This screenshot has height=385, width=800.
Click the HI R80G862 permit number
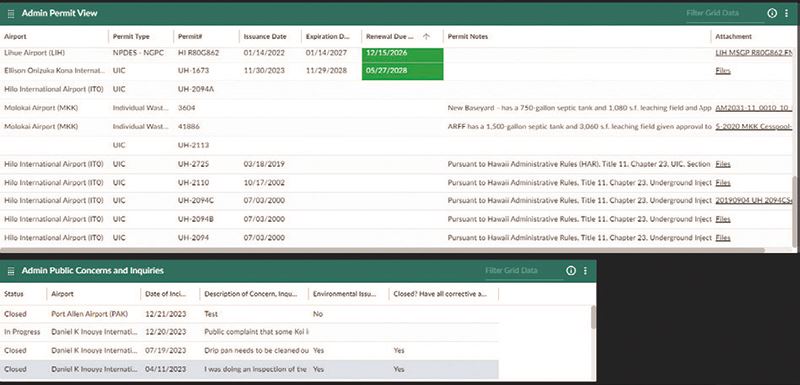pyautogui.click(x=198, y=53)
